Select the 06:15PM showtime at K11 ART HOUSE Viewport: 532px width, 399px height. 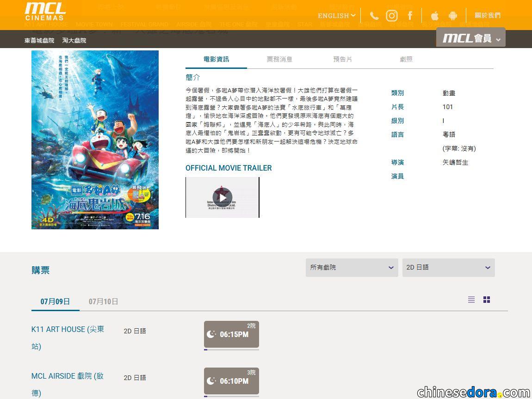point(231,335)
